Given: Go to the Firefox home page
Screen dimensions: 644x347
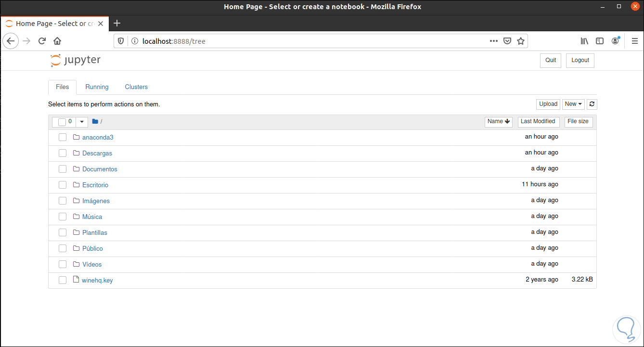Looking at the screenshot, I should 57,41.
